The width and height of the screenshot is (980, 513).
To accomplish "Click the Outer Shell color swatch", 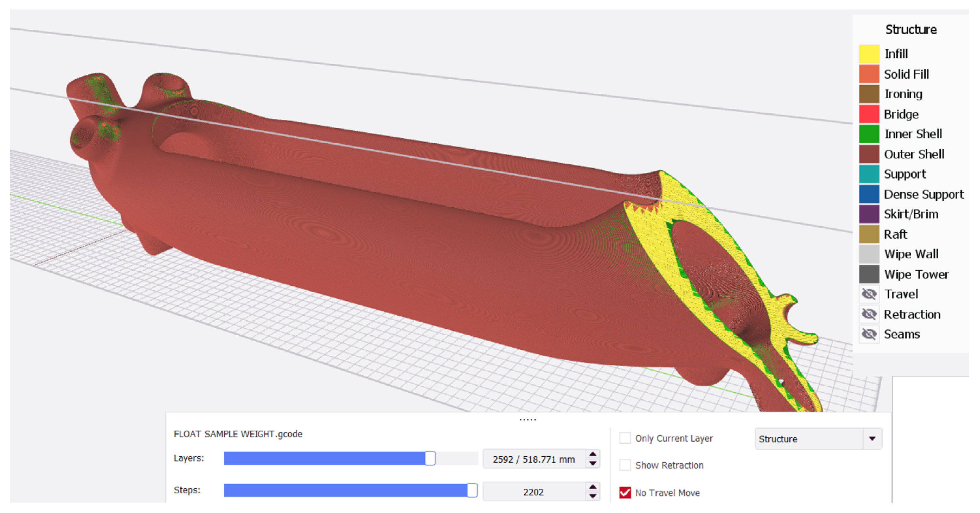I will 869,154.
